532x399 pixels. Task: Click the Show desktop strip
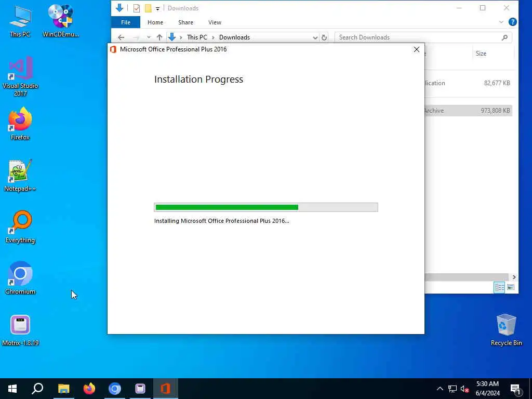(x=530, y=389)
